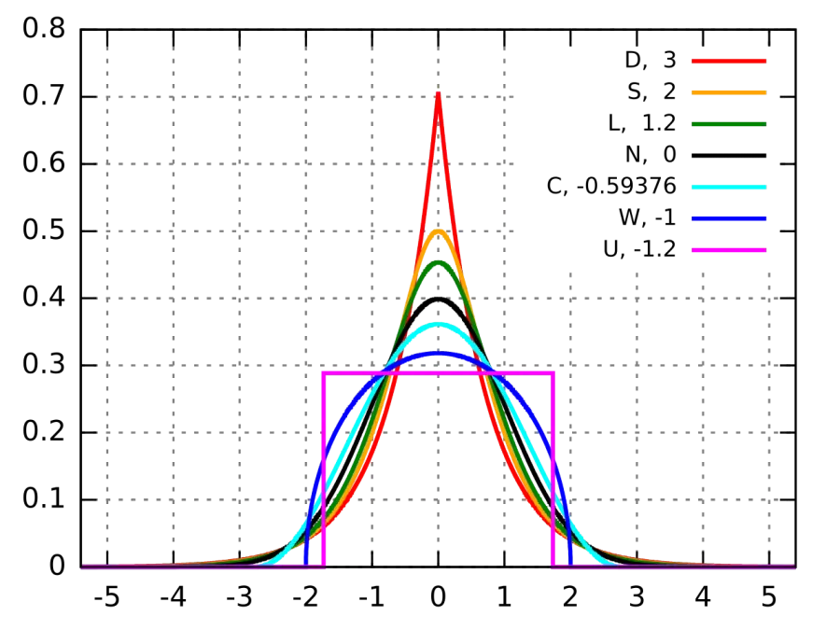The height and width of the screenshot is (630, 840).
Task: Click the red D, 3 legend line
Action: pyautogui.click(x=729, y=61)
